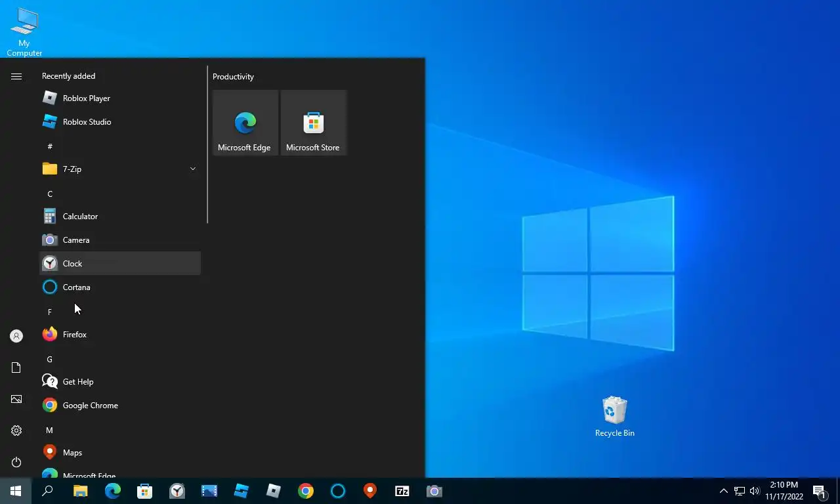Open Get Help from the app list
This screenshot has width=840, height=504.
pyautogui.click(x=120, y=382)
